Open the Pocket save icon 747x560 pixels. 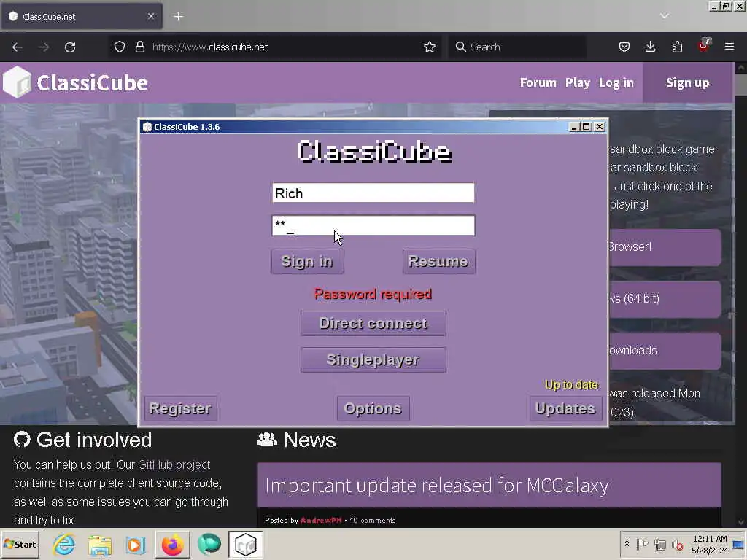click(x=624, y=47)
